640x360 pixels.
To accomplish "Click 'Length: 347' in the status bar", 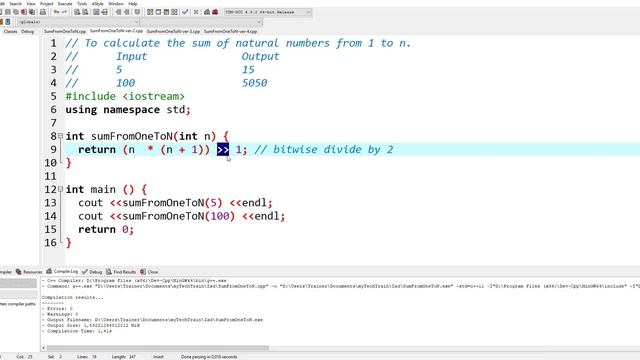I will [x=124, y=356].
